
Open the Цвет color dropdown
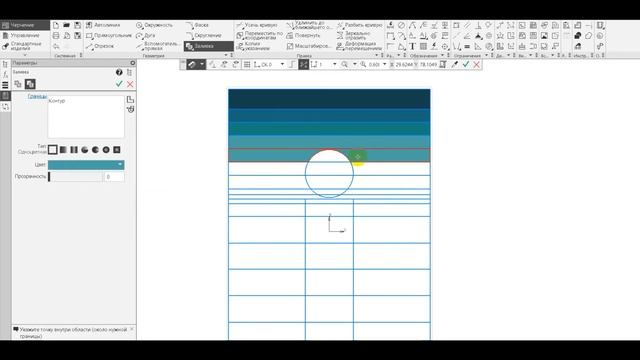click(x=86, y=164)
